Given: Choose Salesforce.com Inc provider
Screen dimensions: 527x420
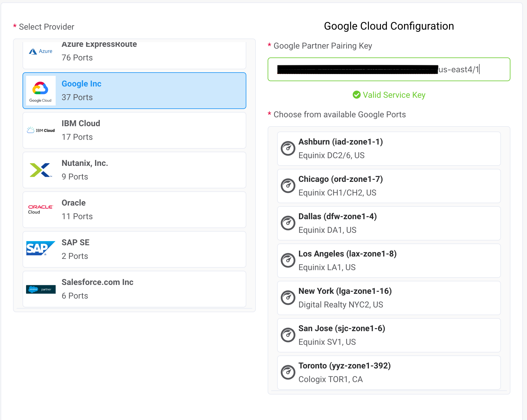Looking at the screenshot, I should (134, 289).
